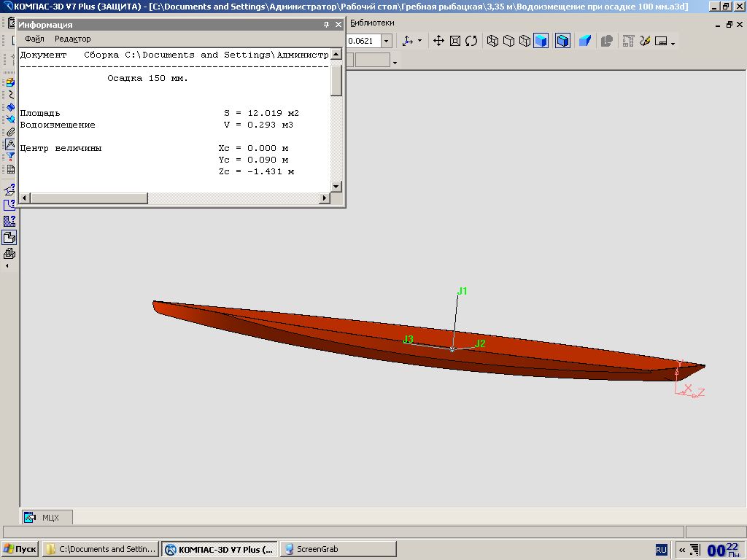Click the Zoom to fit icon

point(455,41)
